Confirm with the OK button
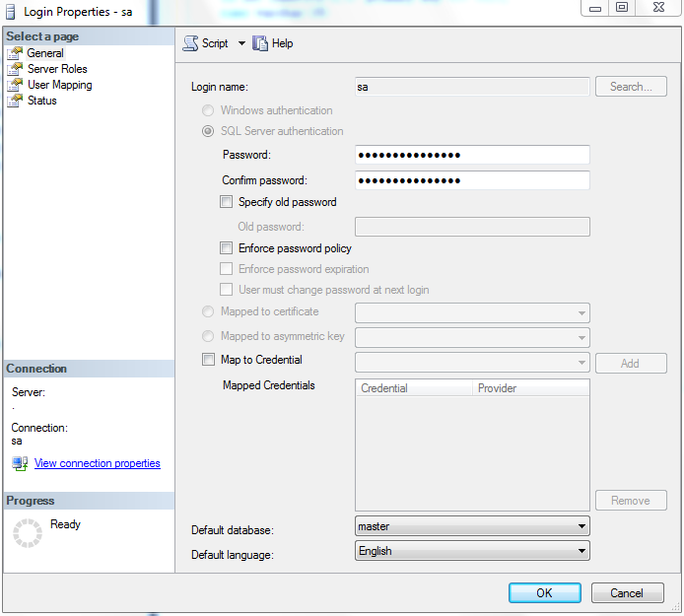Screen dimensions: 684x616 click(544, 593)
